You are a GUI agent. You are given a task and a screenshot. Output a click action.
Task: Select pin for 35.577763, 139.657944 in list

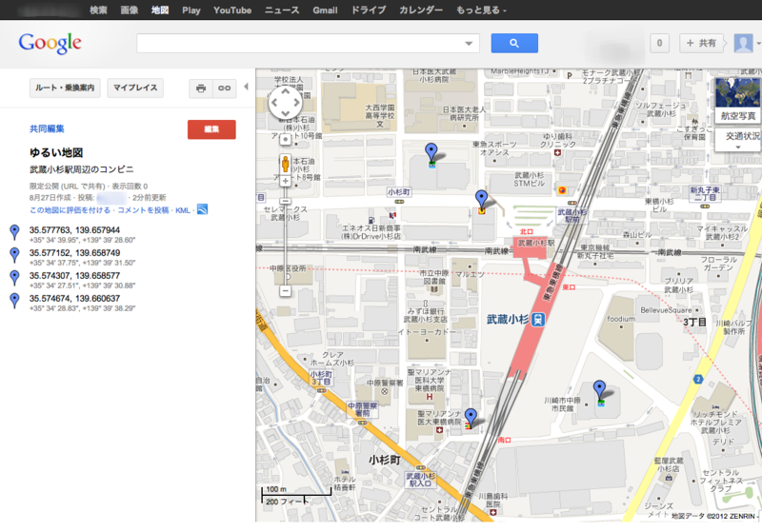[14, 232]
